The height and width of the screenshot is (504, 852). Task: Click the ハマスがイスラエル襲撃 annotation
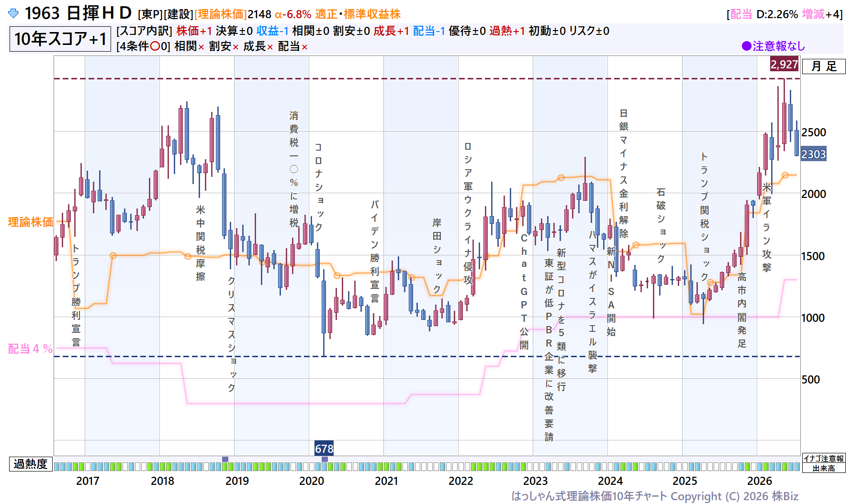[x=593, y=302]
